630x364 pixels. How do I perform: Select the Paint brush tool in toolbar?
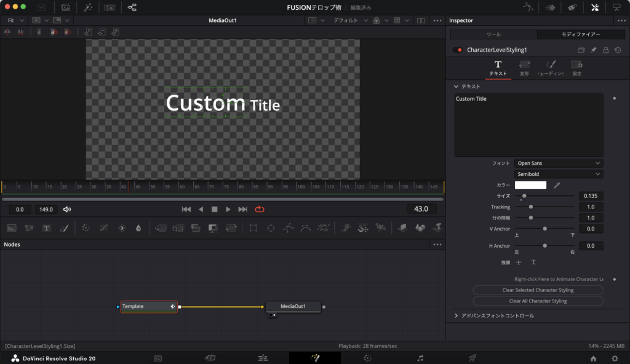[x=63, y=228]
